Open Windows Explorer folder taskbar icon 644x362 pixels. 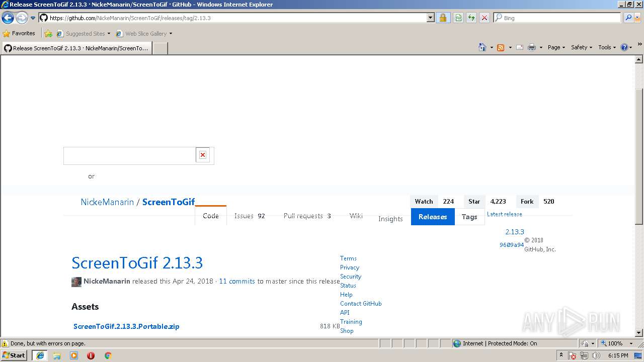tap(57, 355)
